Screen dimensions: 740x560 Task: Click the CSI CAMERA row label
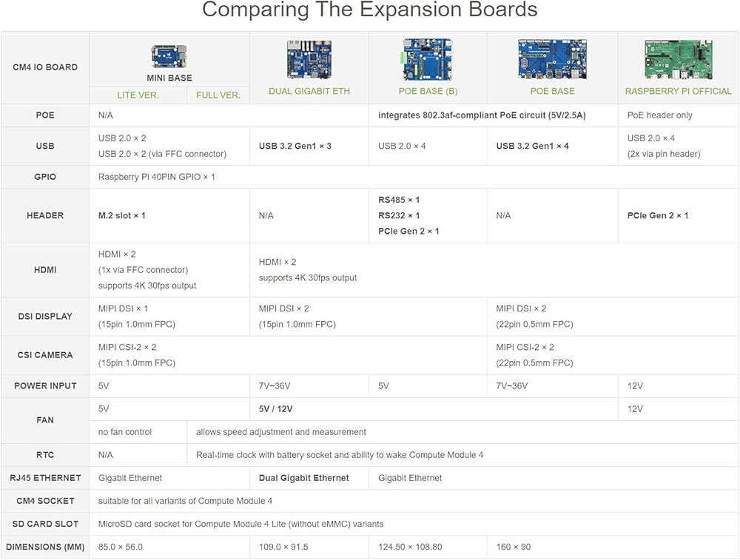pos(45,355)
